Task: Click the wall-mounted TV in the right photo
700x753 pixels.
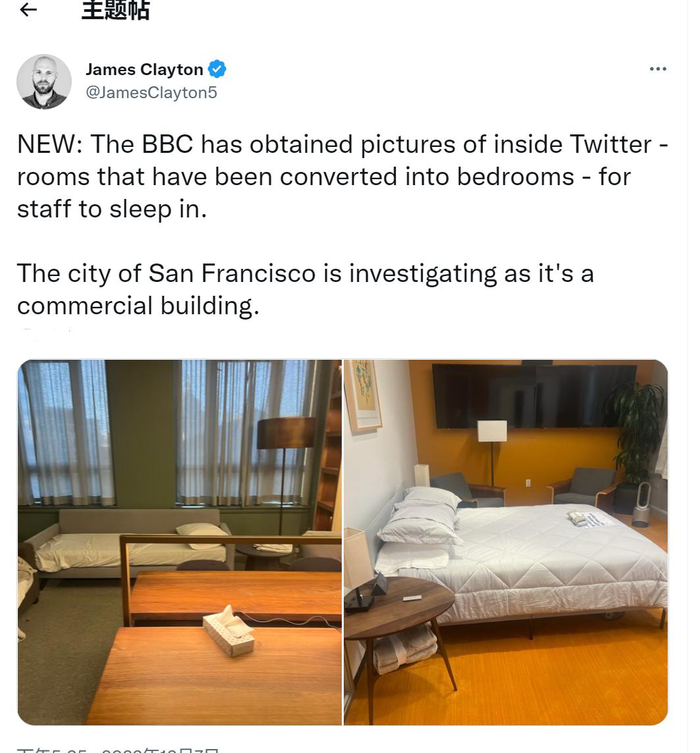Action: 534,396
